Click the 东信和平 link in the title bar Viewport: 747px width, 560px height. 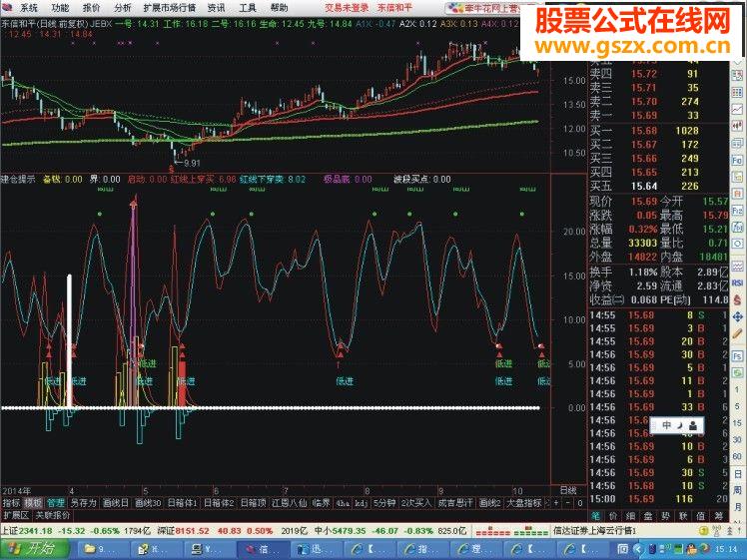(394, 8)
